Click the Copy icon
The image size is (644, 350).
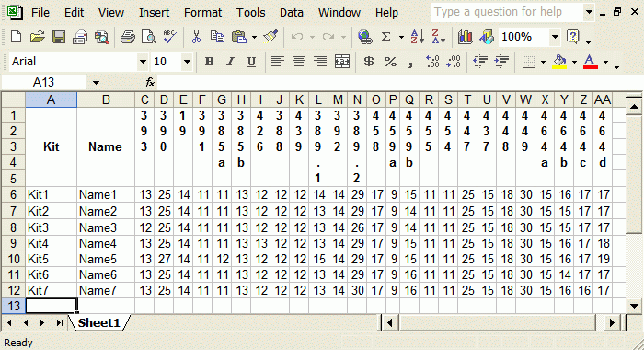pos(217,37)
